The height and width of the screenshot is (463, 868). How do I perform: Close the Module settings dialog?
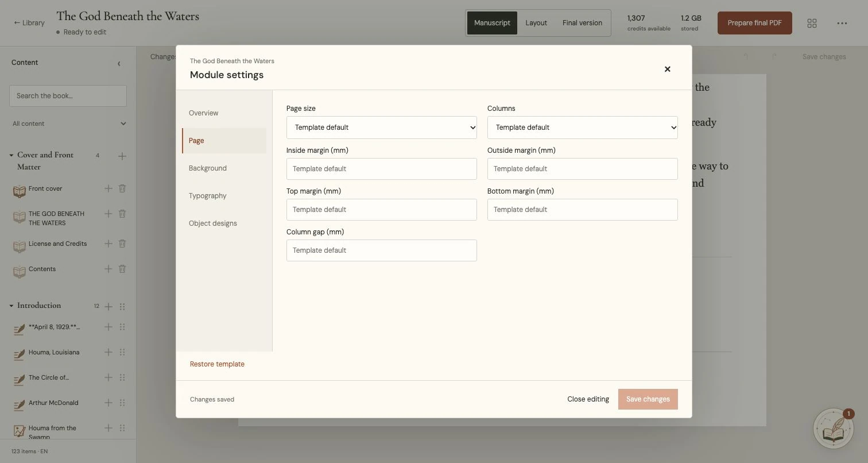[667, 69]
